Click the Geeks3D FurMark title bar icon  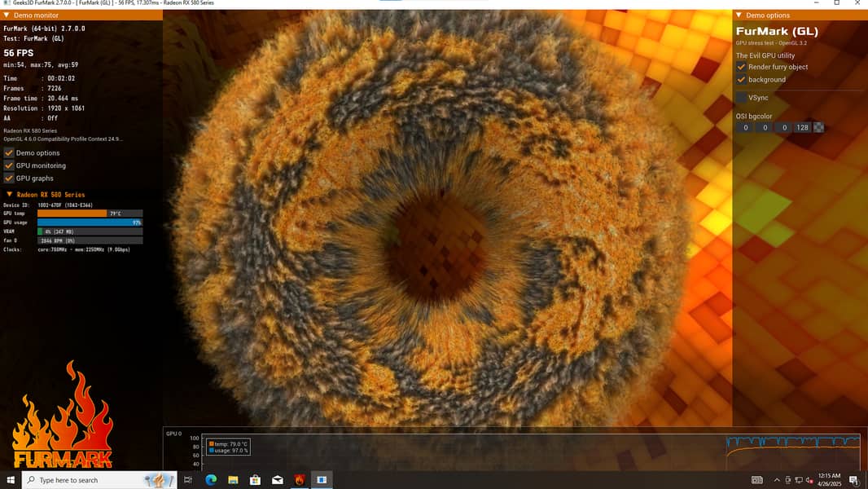point(7,3)
